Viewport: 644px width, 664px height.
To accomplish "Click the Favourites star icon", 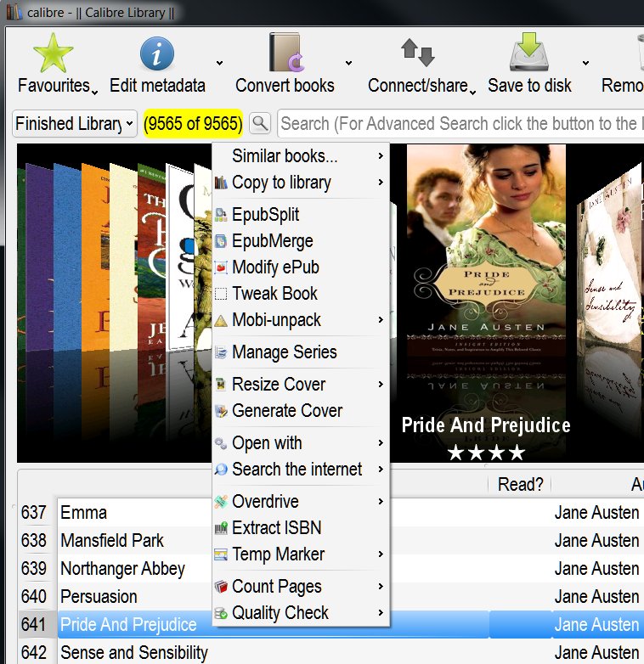I will (53, 53).
